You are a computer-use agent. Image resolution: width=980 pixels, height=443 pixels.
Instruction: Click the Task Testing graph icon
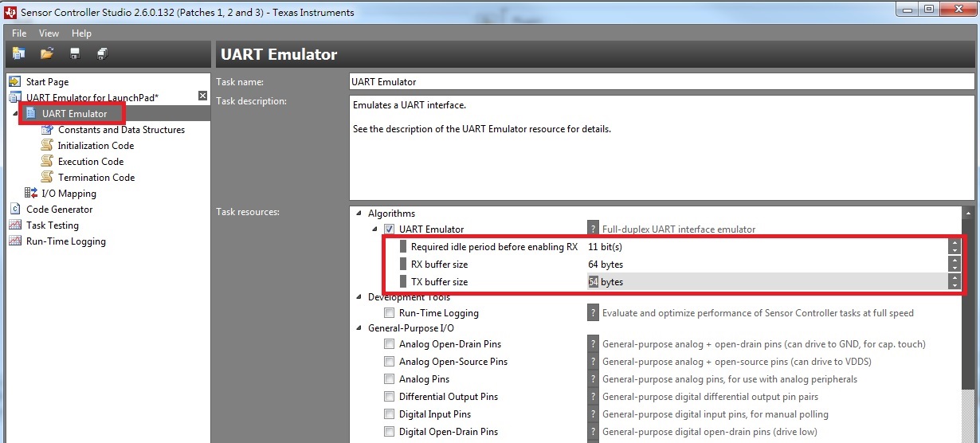[x=14, y=225]
